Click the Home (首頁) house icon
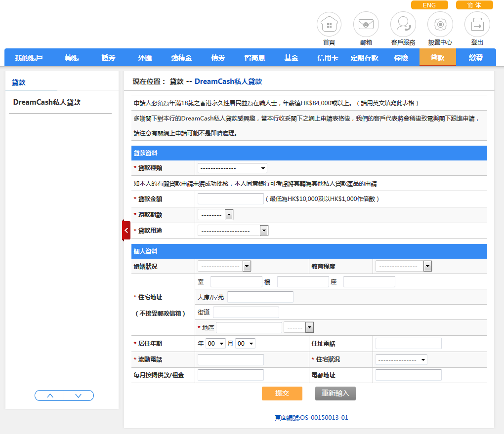 [x=329, y=24]
